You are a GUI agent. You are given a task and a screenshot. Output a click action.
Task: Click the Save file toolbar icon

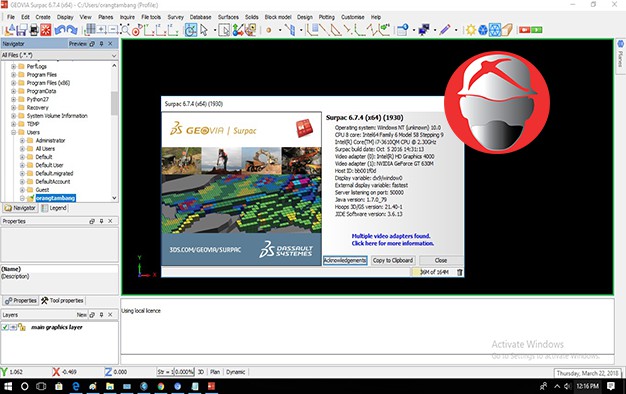click(22, 30)
